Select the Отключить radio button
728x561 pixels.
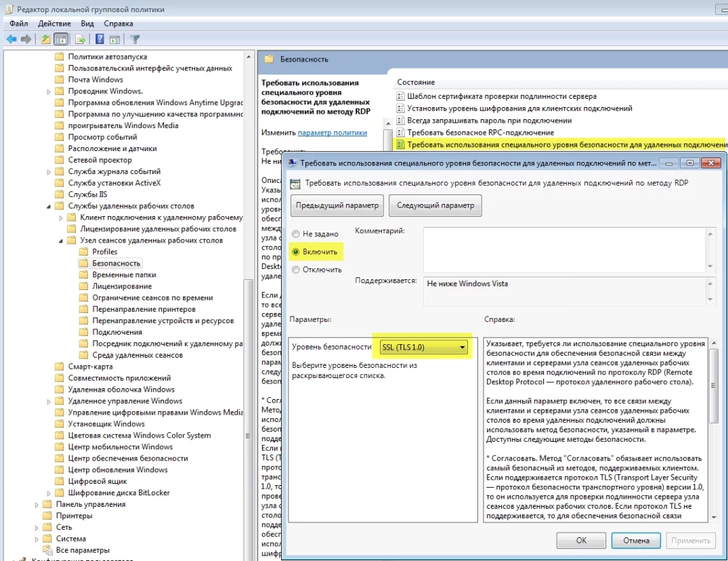coord(296,270)
